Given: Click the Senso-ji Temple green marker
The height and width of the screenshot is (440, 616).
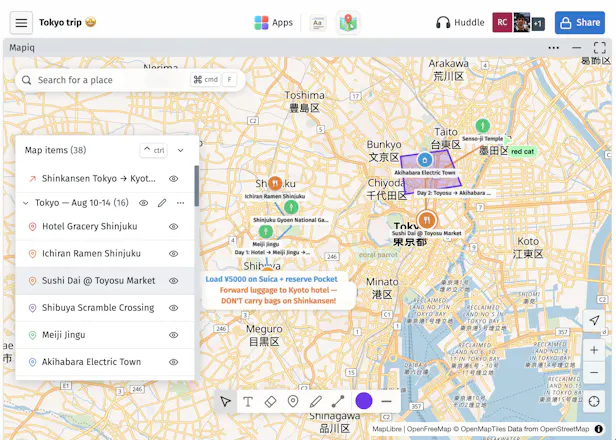Looking at the screenshot, I should [482, 126].
